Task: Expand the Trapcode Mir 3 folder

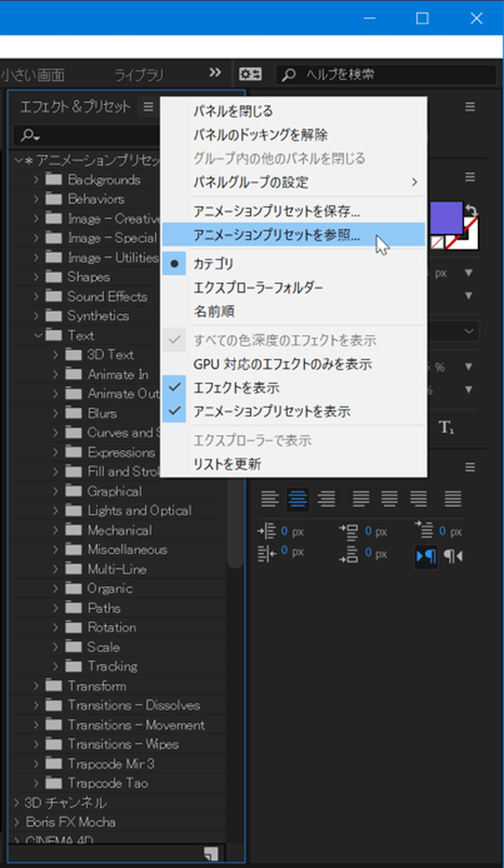Action: point(35,764)
